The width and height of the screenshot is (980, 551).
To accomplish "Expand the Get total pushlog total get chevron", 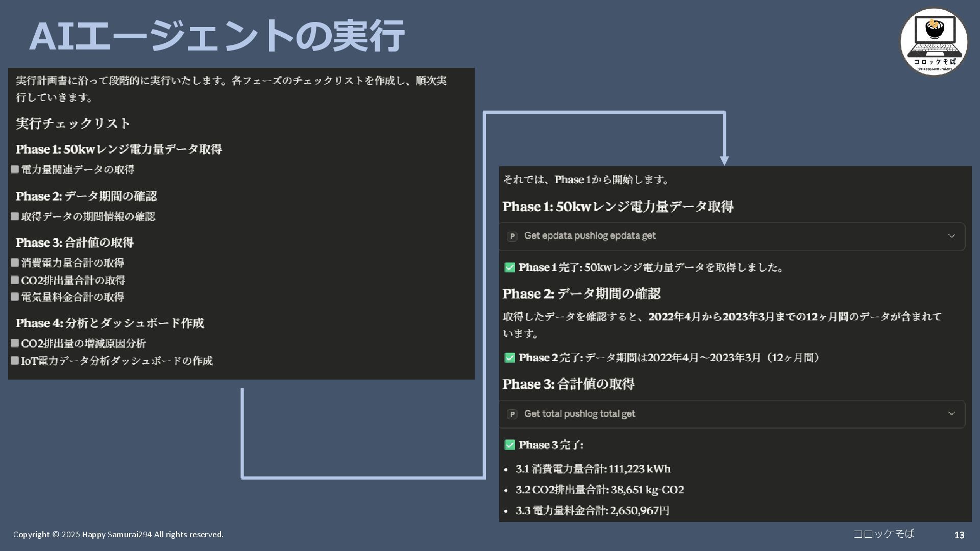I will [951, 414].
